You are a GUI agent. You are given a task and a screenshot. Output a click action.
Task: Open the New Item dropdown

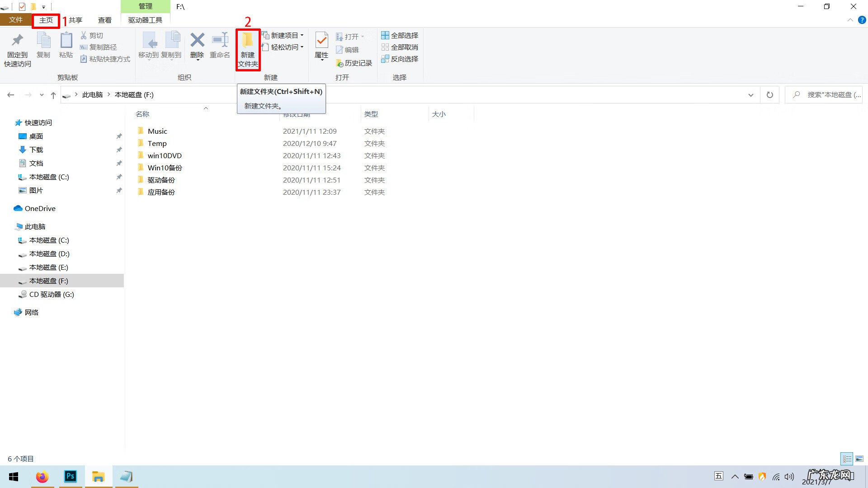283,35
